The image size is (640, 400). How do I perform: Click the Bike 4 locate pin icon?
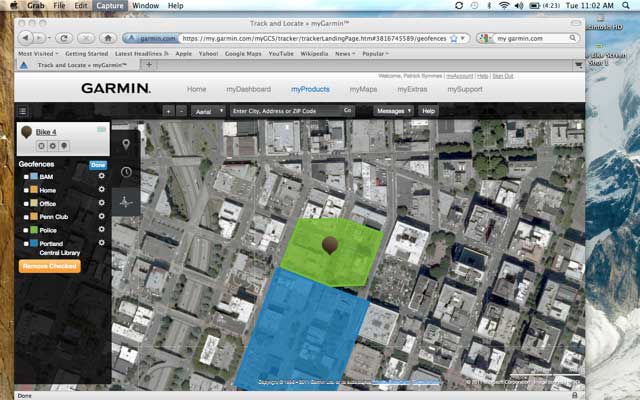[x=64, y=146]
